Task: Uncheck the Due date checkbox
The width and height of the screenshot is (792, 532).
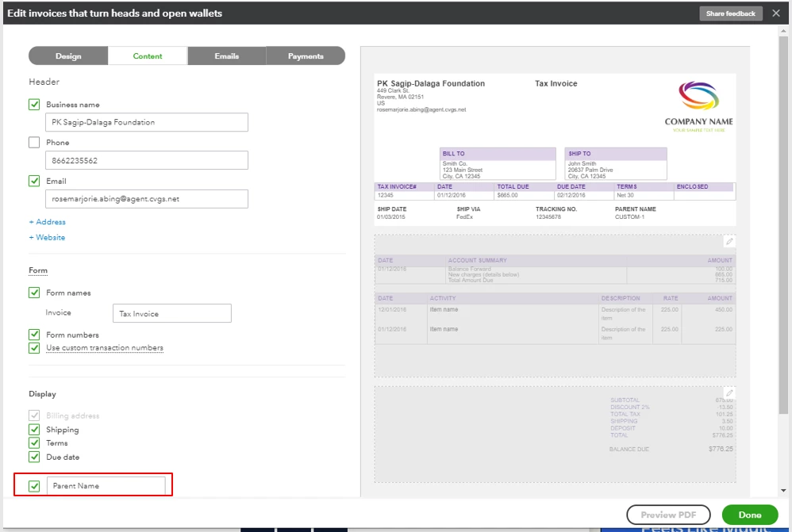Action: tap(34, 457)
